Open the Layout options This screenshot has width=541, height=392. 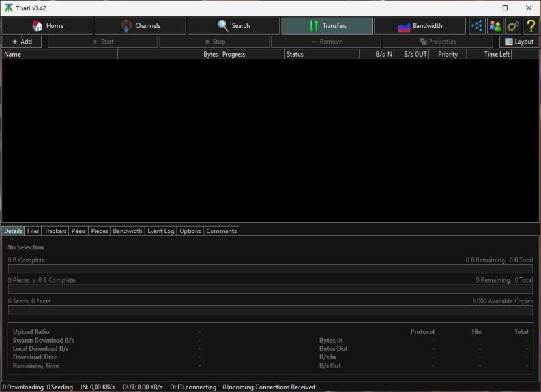pyautogui.click(x=519, y=42)
